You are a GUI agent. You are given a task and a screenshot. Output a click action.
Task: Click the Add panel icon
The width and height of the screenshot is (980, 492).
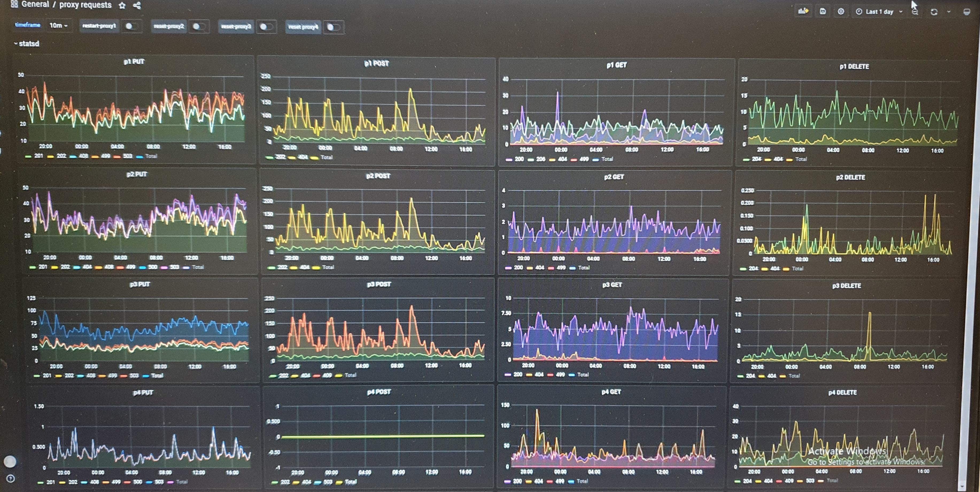click(803, 11)
